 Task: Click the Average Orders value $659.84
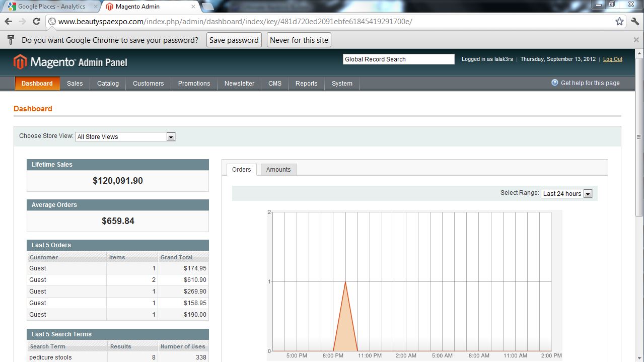118,221
